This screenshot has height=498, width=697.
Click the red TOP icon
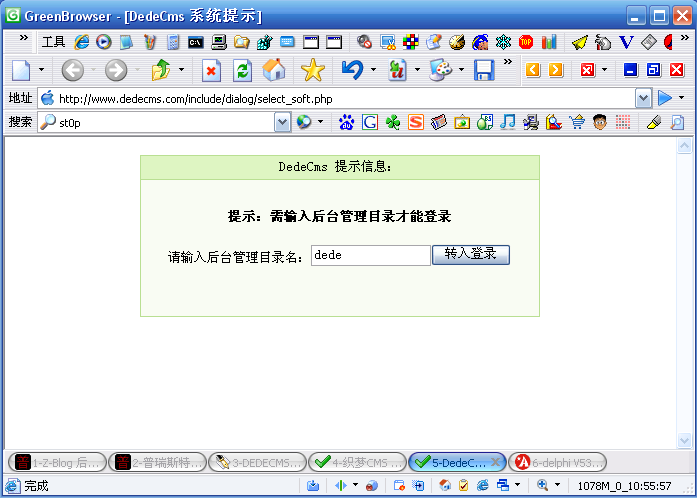tap(526, 42)
